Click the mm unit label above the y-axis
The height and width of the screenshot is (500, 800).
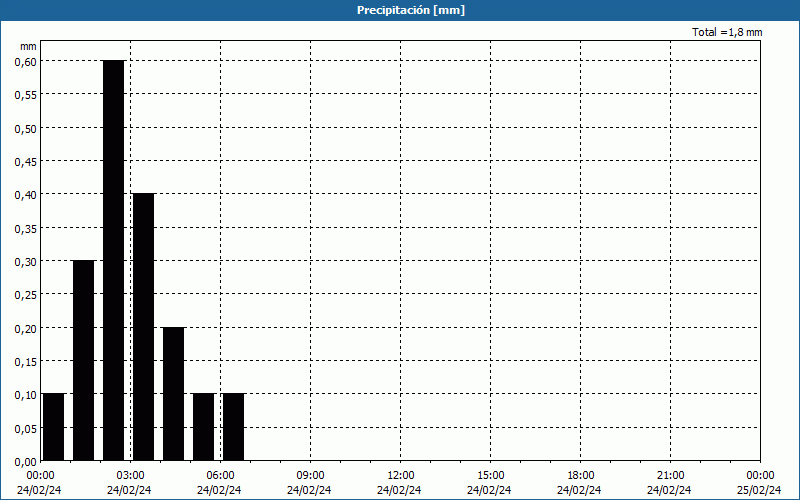28,46
